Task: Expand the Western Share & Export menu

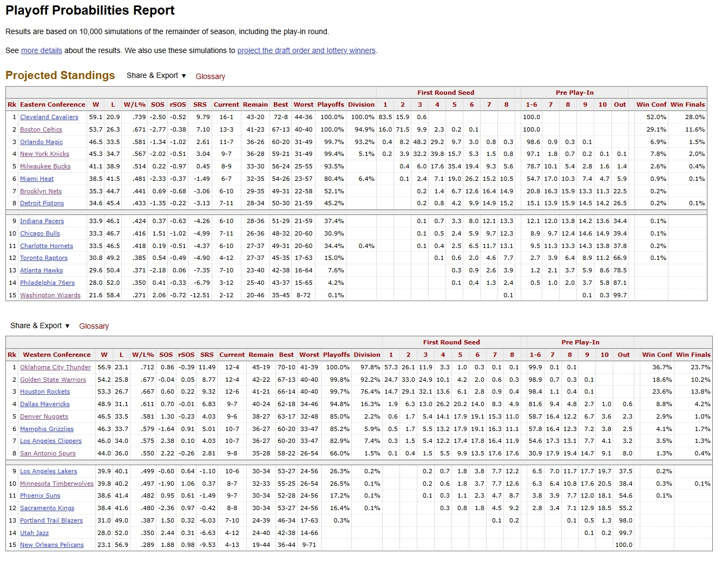Action: [40, 326]
